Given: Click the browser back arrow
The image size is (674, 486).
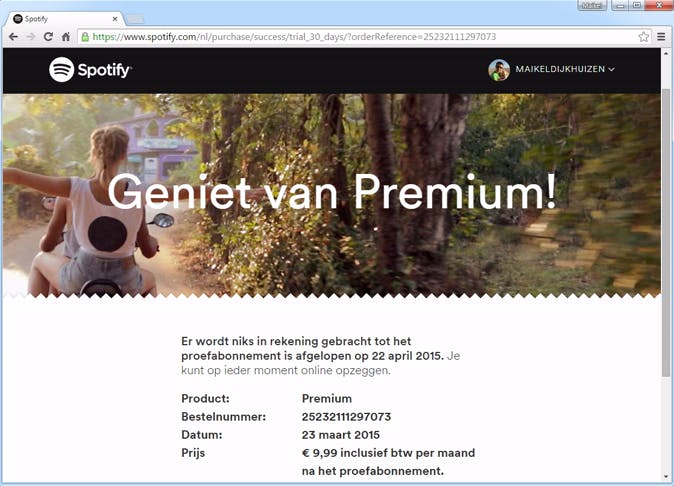Looking at the screenshot, I should coord(13,37).
